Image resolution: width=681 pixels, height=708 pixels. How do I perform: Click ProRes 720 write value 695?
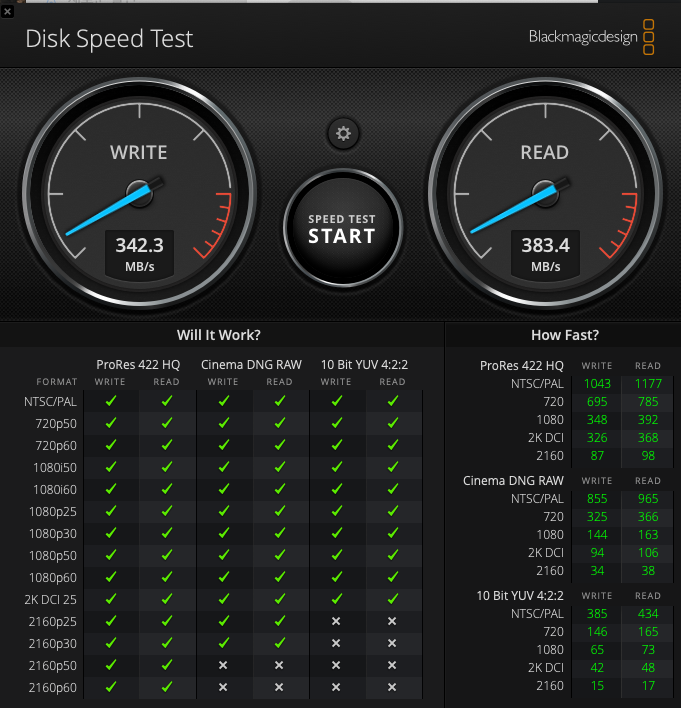coord(597,402)
